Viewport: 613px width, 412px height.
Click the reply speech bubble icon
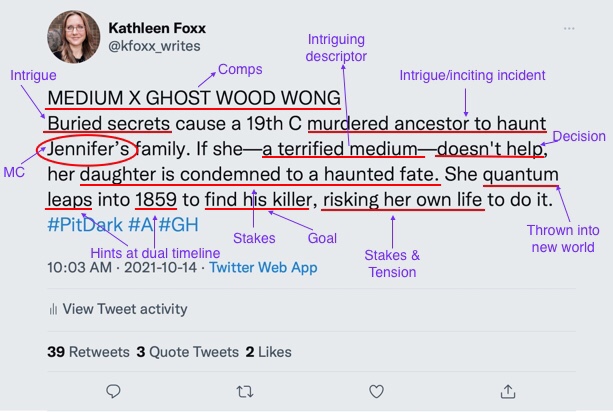tap(113, 391)
